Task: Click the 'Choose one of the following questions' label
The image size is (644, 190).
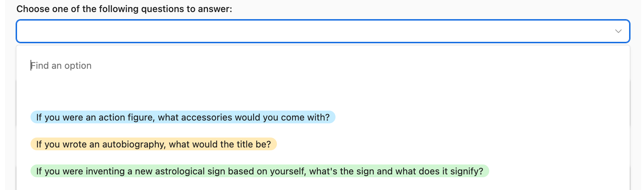Action: click(x=124, y=9)
